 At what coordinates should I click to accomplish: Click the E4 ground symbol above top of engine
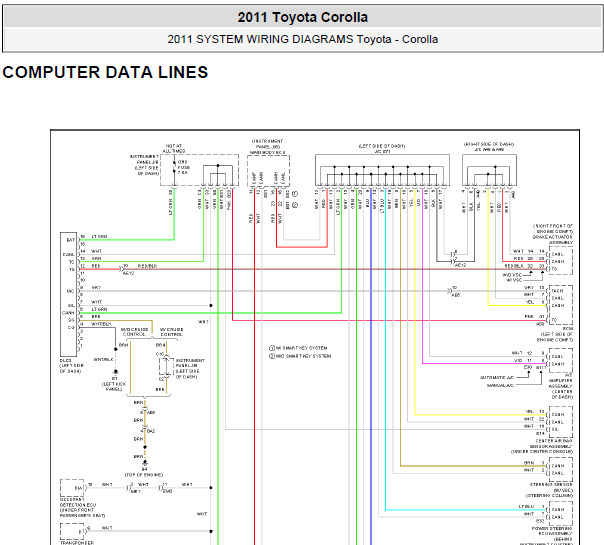(145, 463)
